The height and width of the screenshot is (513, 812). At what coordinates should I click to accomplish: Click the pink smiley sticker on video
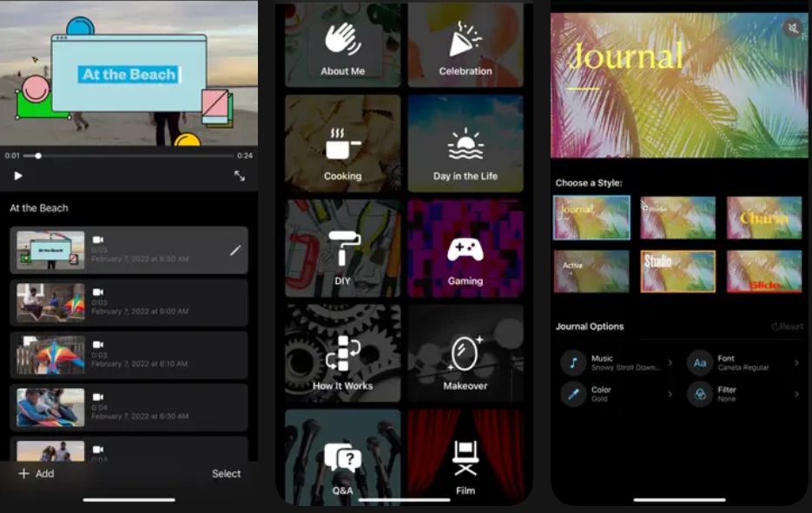(x=36, y=88)
